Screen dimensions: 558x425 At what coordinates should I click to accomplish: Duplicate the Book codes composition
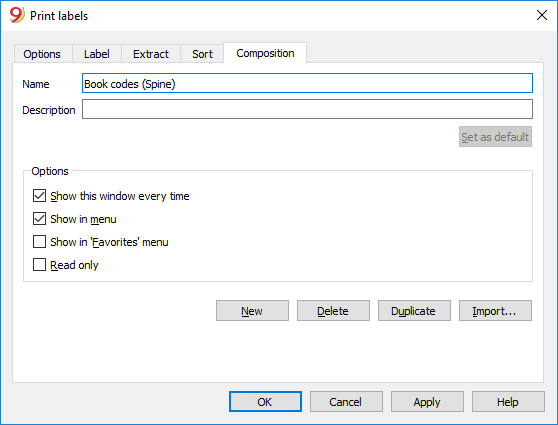tap(414, 311)
